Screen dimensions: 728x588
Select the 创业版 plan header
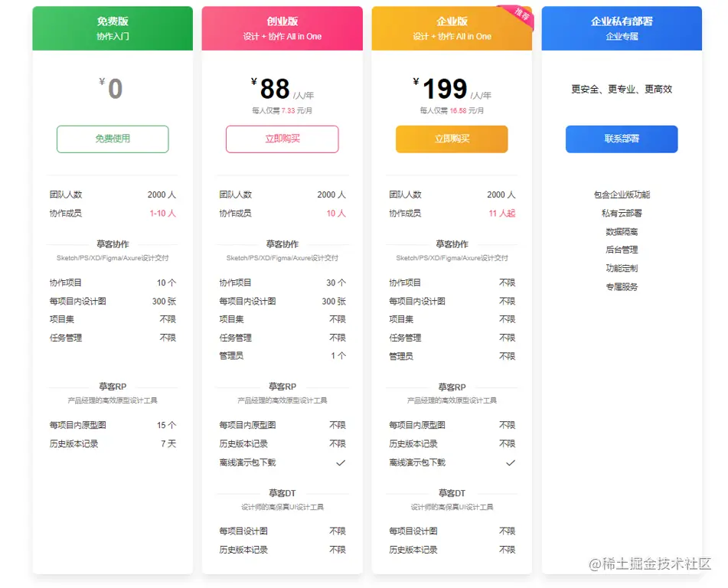(x=282, y=28)
